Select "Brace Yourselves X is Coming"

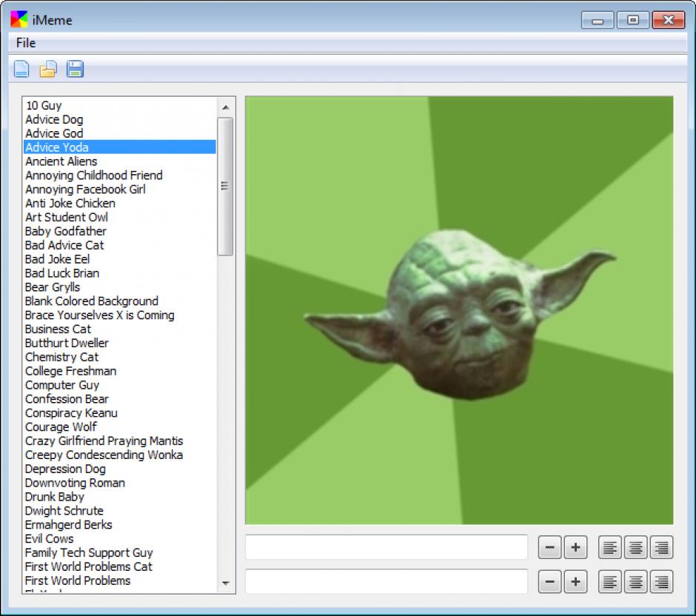(120, 315)
